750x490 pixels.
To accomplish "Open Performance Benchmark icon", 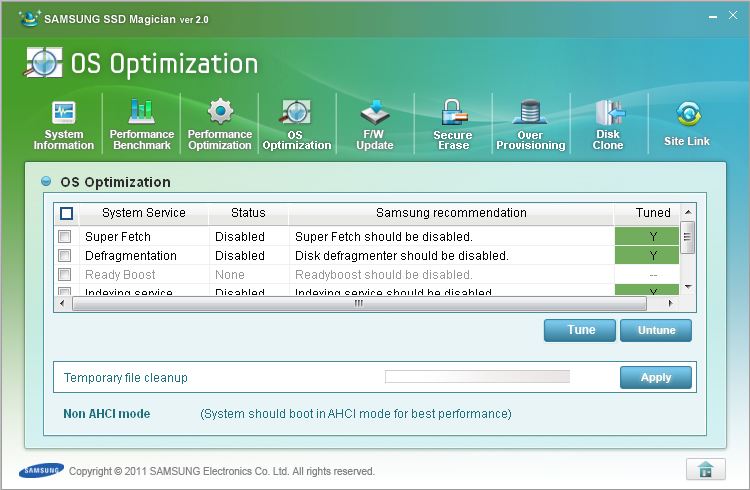I will coord(142,111).
